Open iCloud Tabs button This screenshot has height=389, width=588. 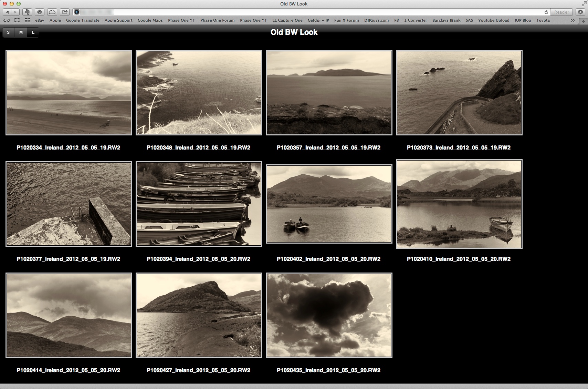tap(52, 12)
